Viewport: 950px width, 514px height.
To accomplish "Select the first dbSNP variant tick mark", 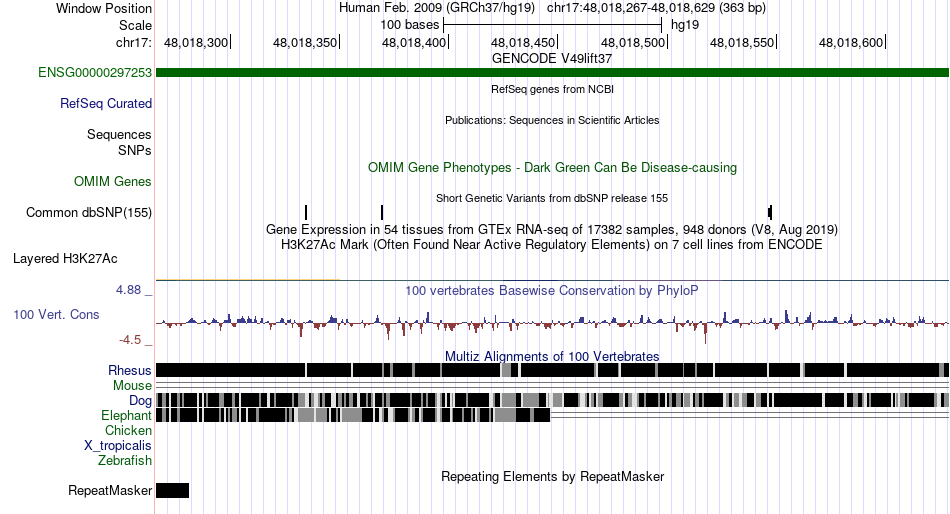I will (306, 212).
